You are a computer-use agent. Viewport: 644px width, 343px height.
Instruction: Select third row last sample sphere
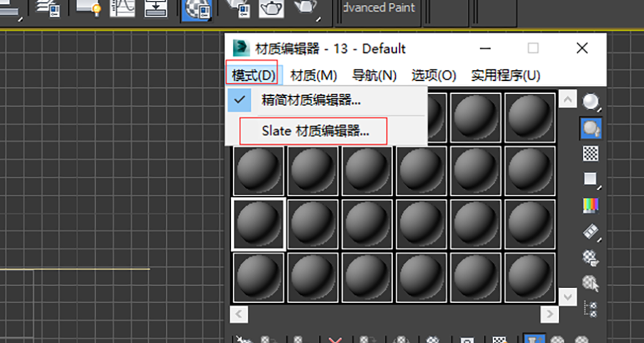(530, 224)
